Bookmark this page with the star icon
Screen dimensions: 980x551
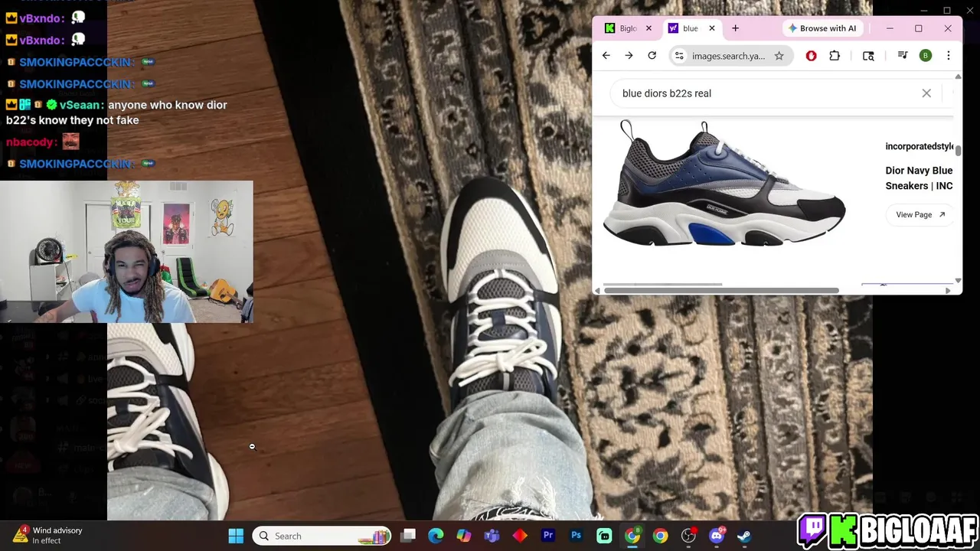tap(779, 55)
